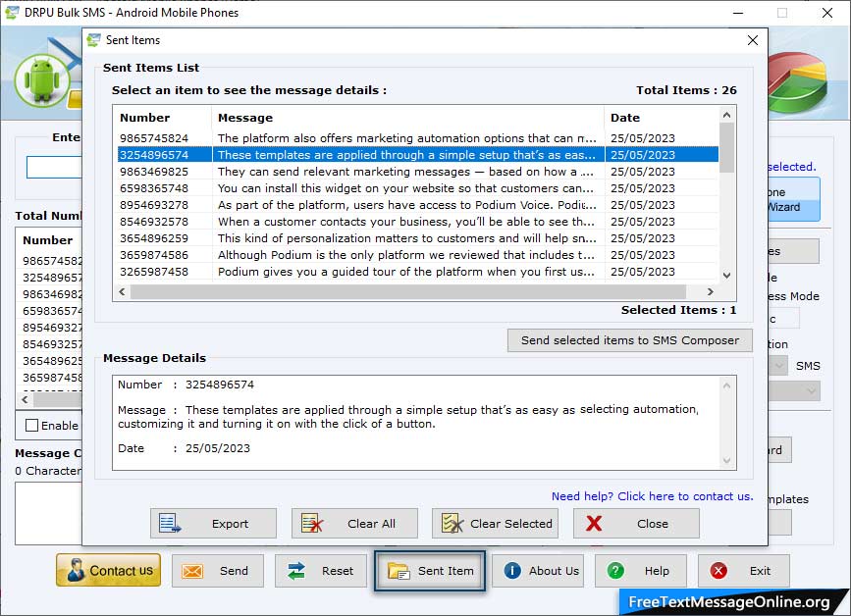Click message starting 'As part of the platform'
Image resolution: width=851 pixels, height=616 pixels.
(407, 205)
